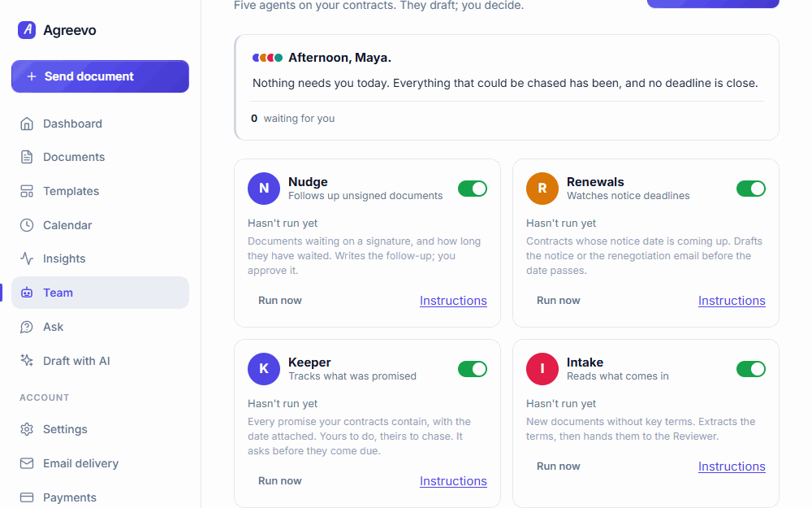Screen dimensions: 812x508
Task: Go to Documents in the sidebar
Action: click(100, 157)
